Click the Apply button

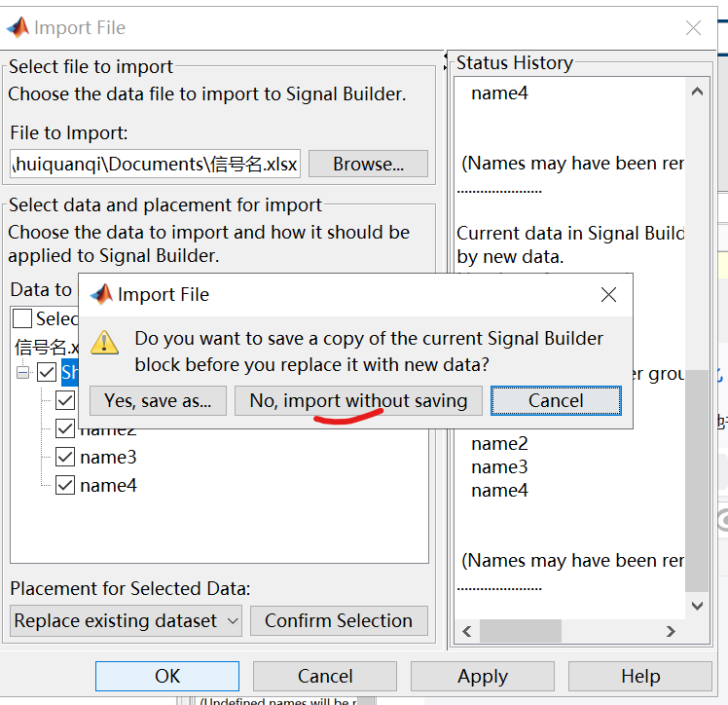[x=483, y=676]
